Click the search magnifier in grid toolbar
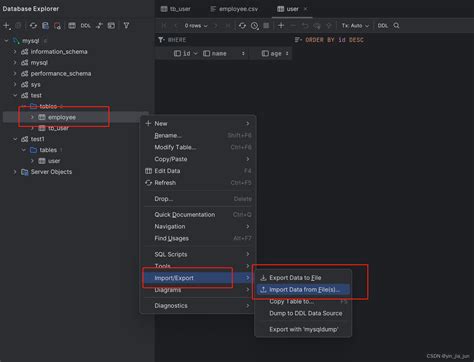Screen dimensions: 474x362 [x=396, y=26]
